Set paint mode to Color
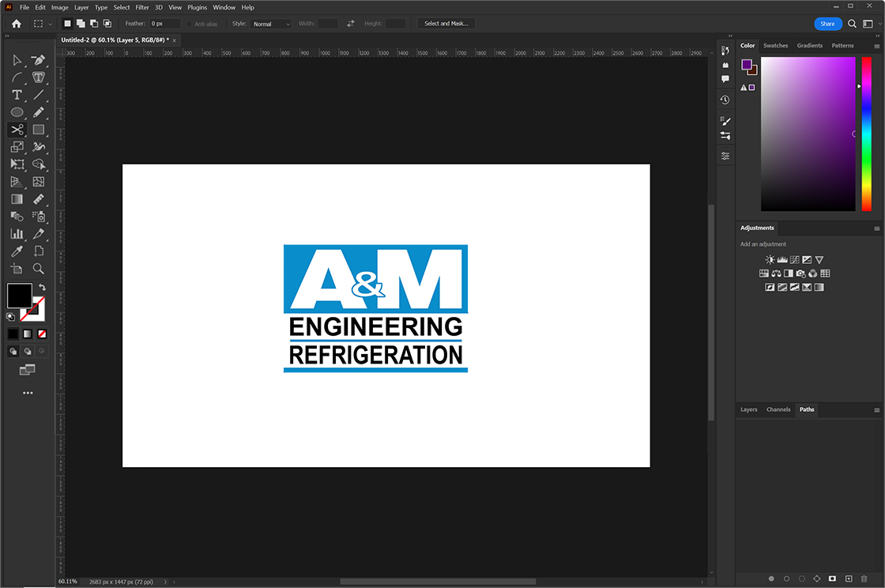 pyautogui.click(x=13, y=334)
